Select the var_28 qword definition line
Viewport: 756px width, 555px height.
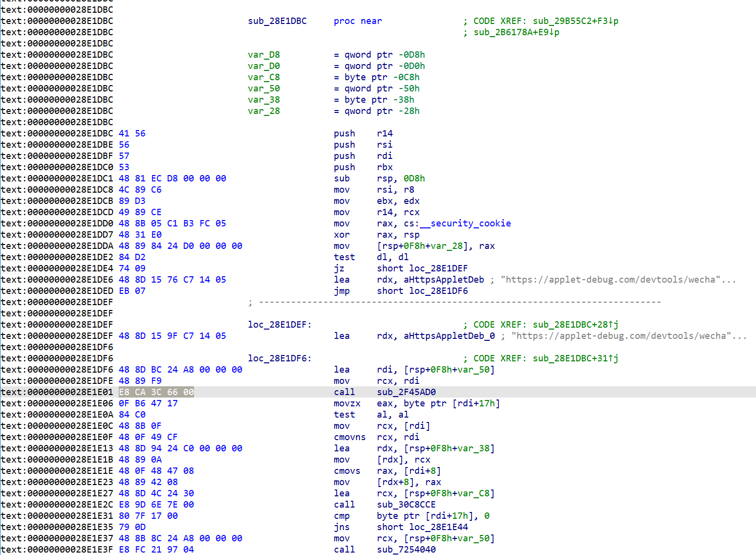[263, 111]
